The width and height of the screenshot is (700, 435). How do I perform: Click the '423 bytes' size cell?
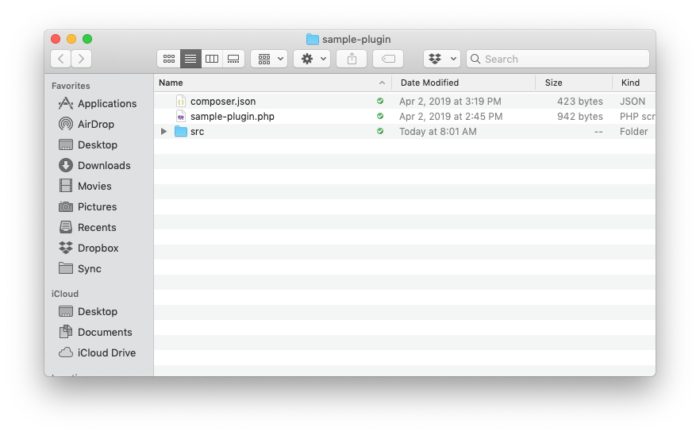click(x=579, y=101)
